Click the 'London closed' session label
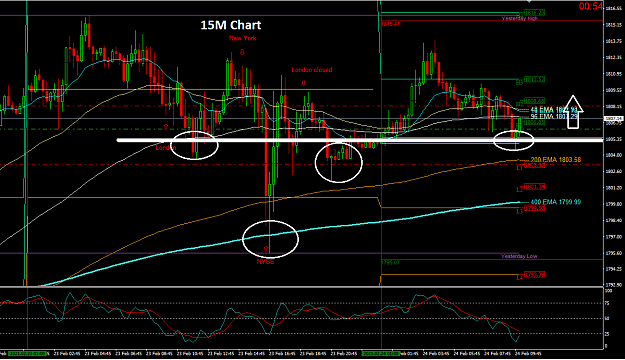The height and width of the screenshot is (360, 625). (x=312, y=70)
